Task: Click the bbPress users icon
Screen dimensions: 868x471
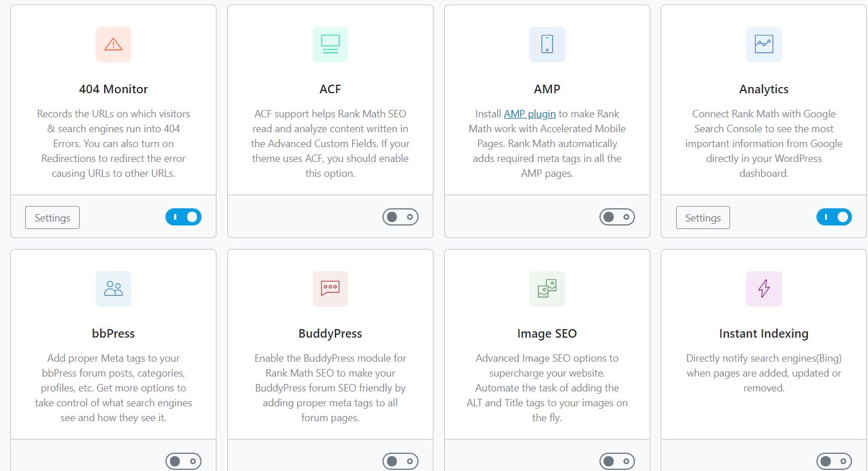Action: (x=113, y=289)
